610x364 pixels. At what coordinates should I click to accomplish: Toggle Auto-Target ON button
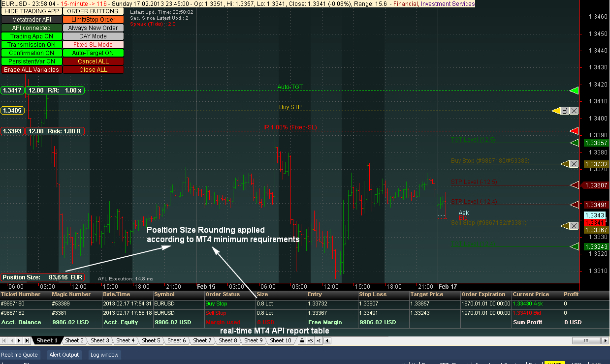[93, 53]
